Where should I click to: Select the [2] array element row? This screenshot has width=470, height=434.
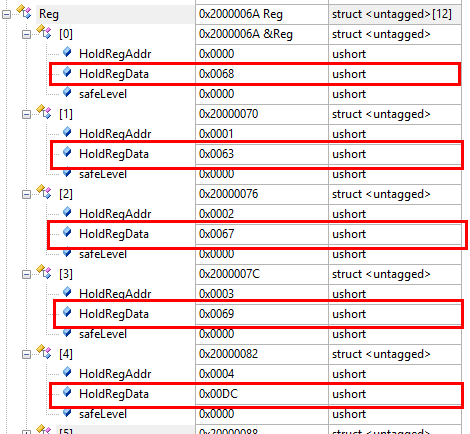(x=66, y=194)
